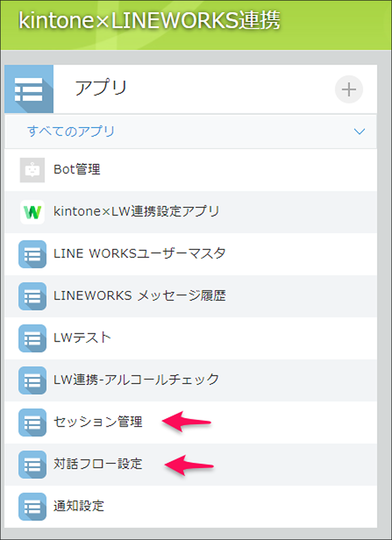Image resolution: width=392 pixels, height=540 pixels.
Task: Click the green W LINE WORKS icon
Action: (32, 212)
